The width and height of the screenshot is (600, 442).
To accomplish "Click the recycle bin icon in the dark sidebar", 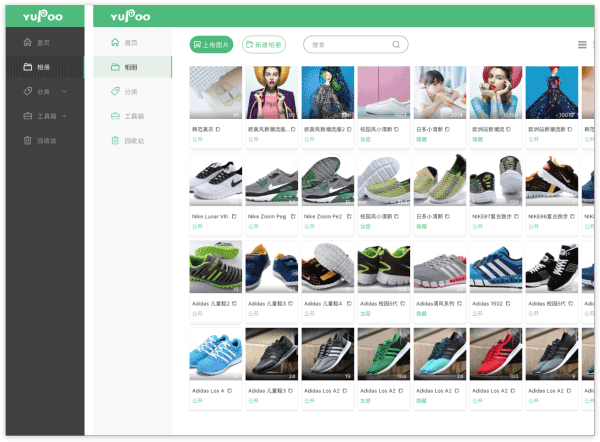I will [28, 140].
